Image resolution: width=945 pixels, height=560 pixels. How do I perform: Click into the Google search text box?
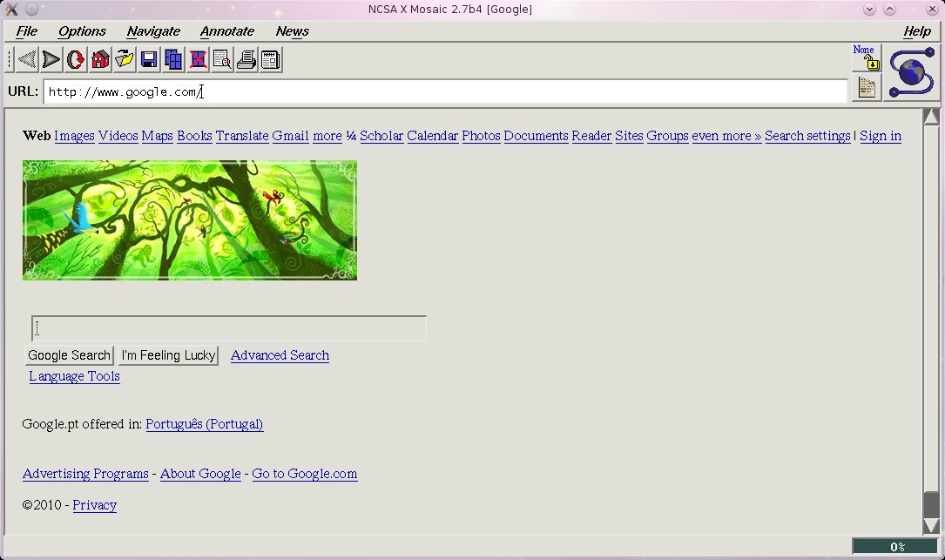228,328
